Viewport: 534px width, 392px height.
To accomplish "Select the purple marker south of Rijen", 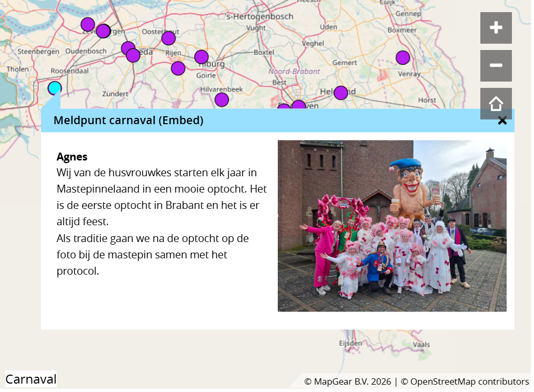I will tap(178, 68).
